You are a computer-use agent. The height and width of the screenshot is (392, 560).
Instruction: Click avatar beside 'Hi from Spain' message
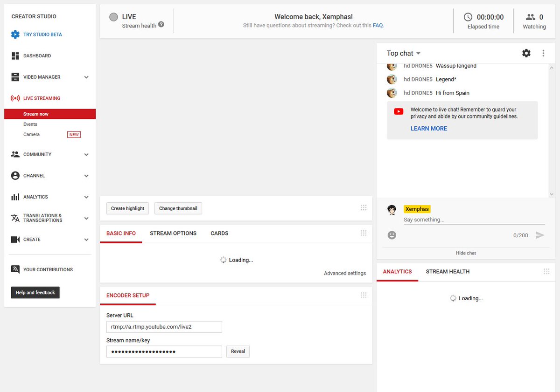click(x=392, y=93)
